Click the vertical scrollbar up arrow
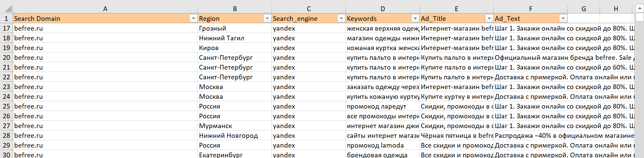 point(639,8)
